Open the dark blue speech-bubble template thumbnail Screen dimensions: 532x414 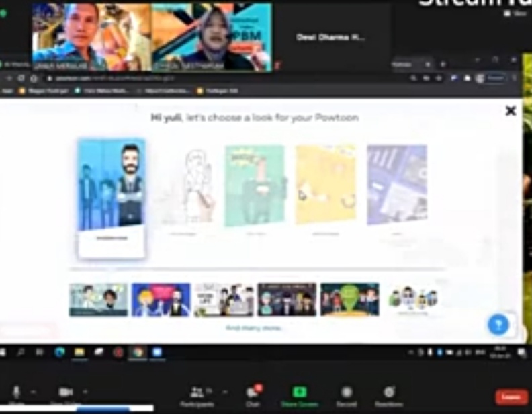161,300
